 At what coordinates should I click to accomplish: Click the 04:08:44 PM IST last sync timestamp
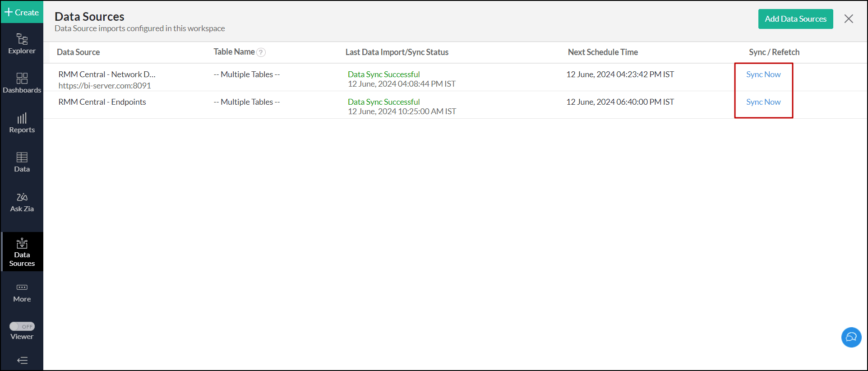[402, 84]
